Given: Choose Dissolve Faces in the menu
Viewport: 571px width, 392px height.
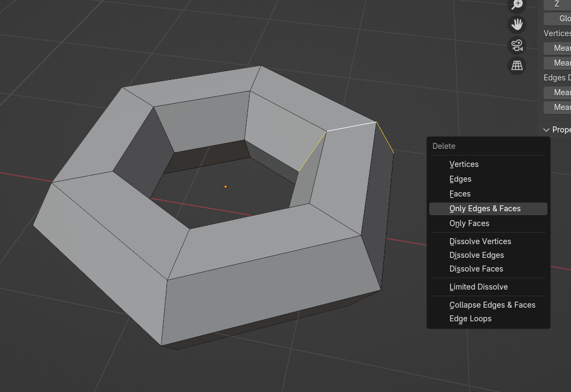Looking at the screenshot, I should [488, 269].
